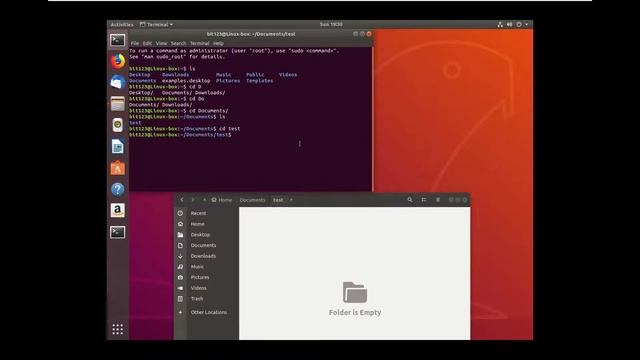
Task: Click Documents in the Files path bar
Action: pyautogui.click(x=252, y=200)
